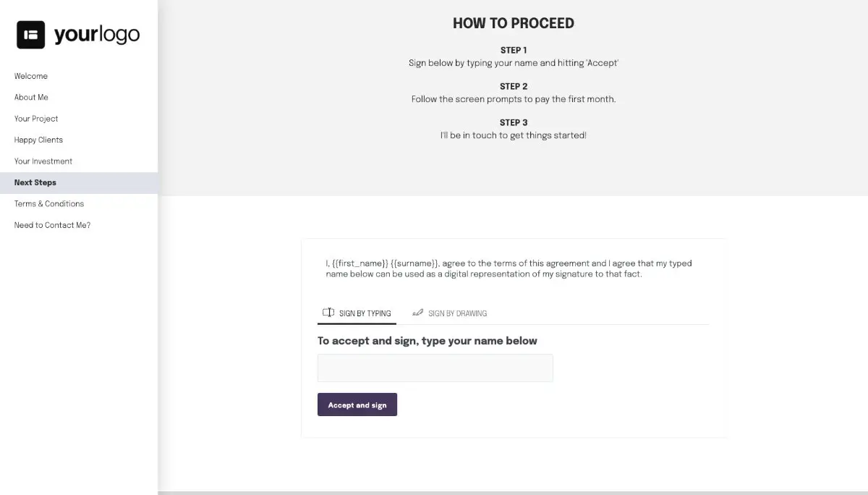Click the STEP 2 payment instruction
This screenshot has width=868, height=495.
click(x=513, y=99)
